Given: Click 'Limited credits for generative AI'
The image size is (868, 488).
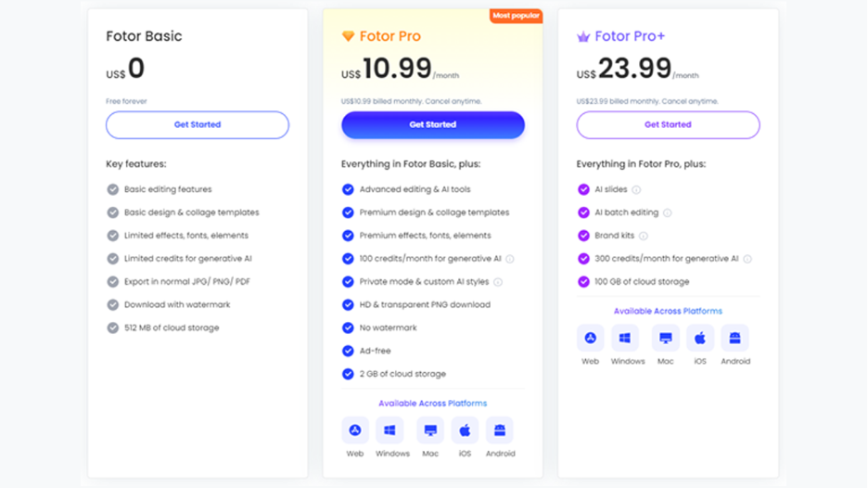Looking at the screenshot, I should [x=187, y=259].
